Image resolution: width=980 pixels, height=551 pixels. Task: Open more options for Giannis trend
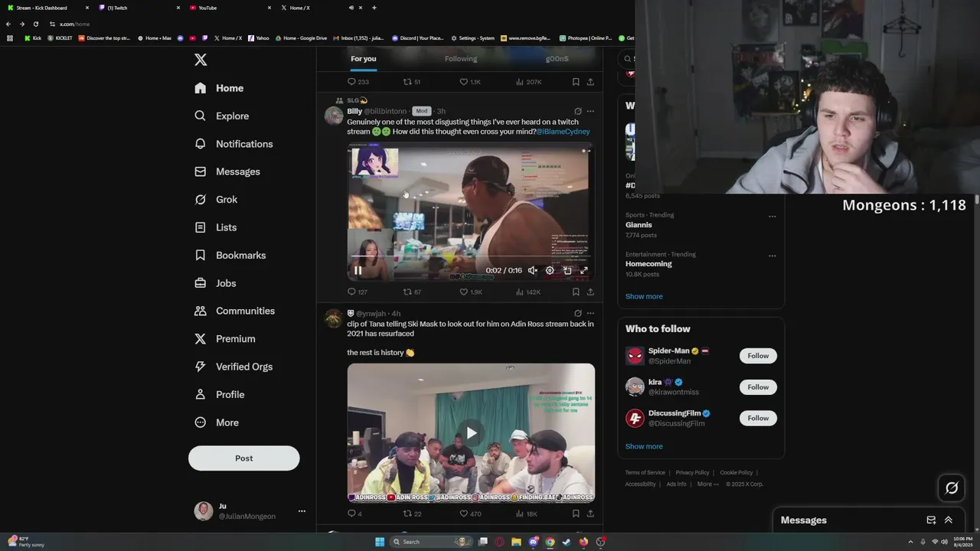coord(772,217)
